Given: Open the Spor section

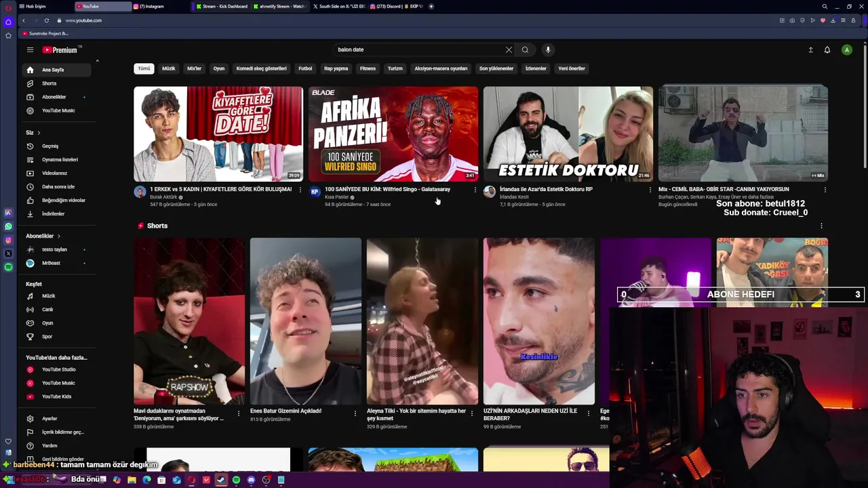Looking at the screenshot, I should (57, 336).
